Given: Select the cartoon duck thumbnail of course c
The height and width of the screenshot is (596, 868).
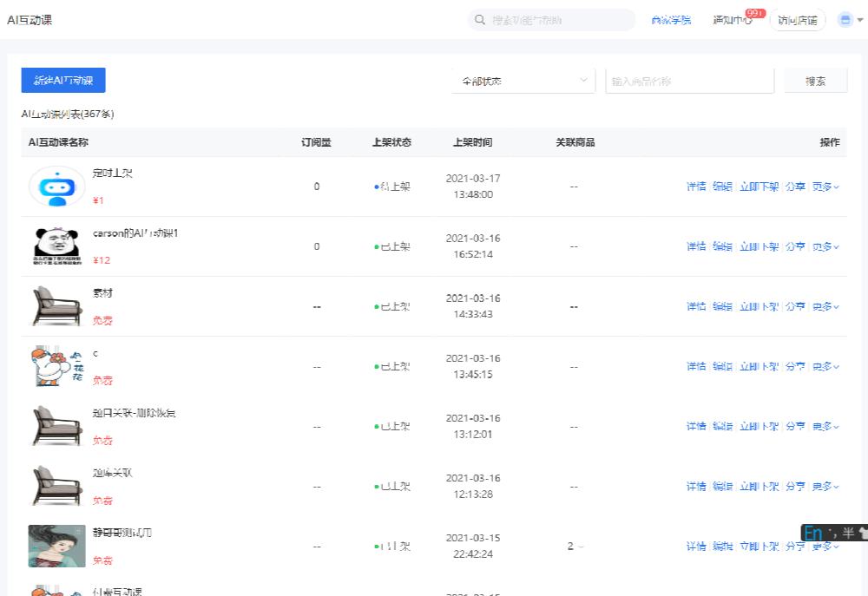Looking at the screenshot, I should 56,366.
